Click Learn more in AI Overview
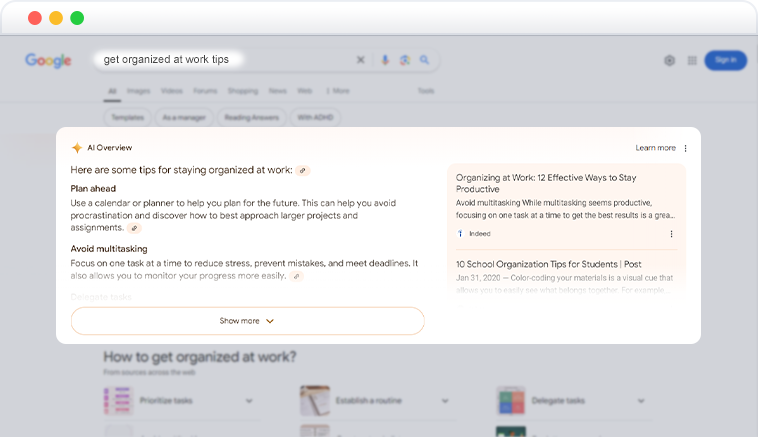Screen dimensions: 758x437 pos(656,148)
